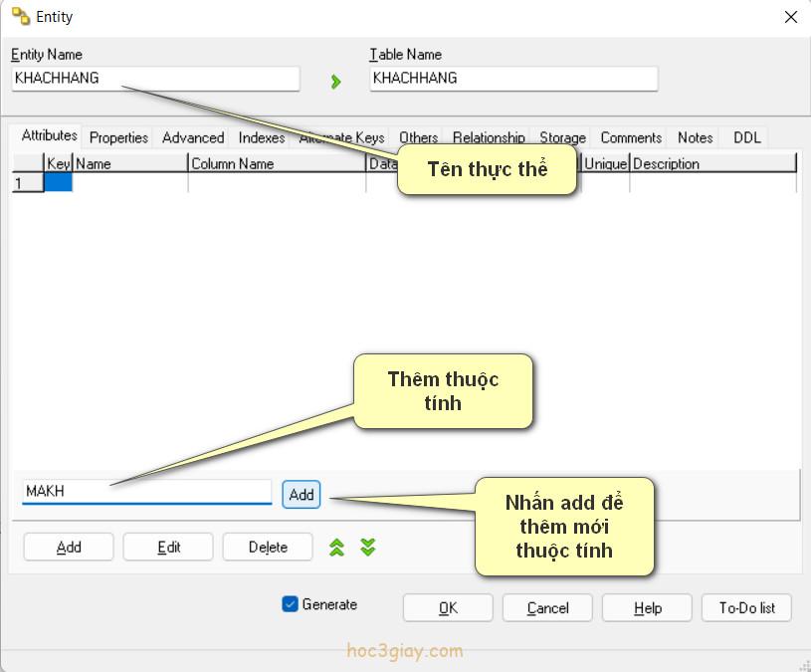The image size is (811, 672).
Task: Open the Advanced tab
Action: pyautogui.click(x=192, y=137)
